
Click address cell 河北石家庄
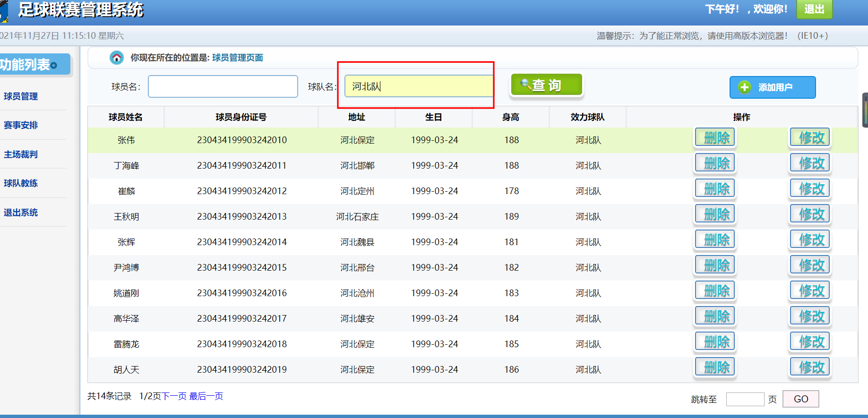click(x=357, y=217)
